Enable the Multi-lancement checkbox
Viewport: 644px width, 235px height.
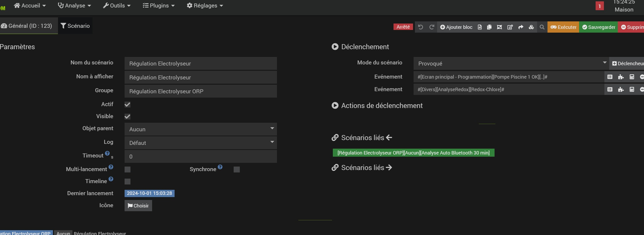point(128,169)
